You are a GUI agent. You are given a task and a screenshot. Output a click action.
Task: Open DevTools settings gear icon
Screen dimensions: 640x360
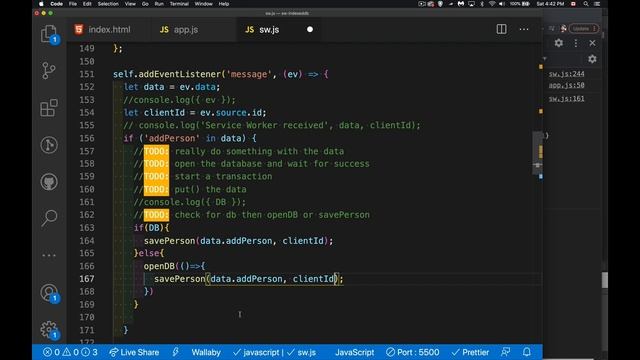[x=559, y=43]
